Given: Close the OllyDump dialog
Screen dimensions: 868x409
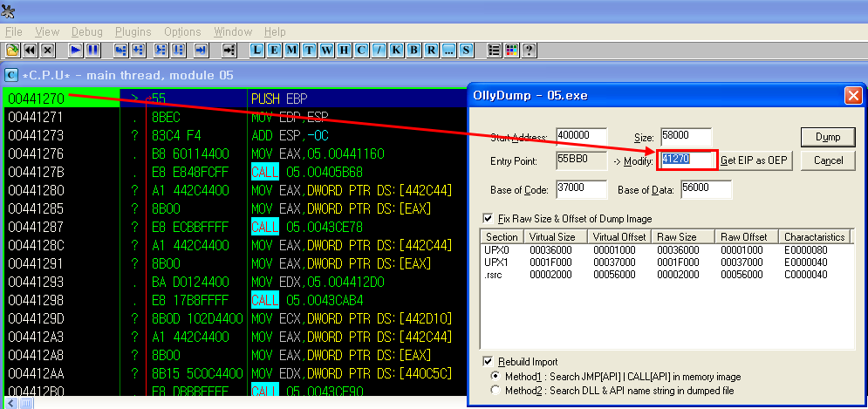Looking at the screenshot, I should point(852,96).
